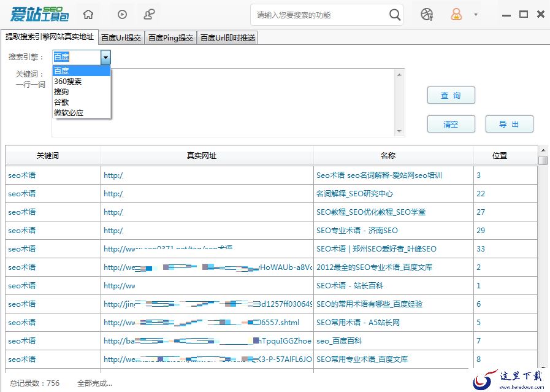This screenshot has width=550, height=392.
Task: Go to the home icon in toolbar
Action: tap(88, 14)
